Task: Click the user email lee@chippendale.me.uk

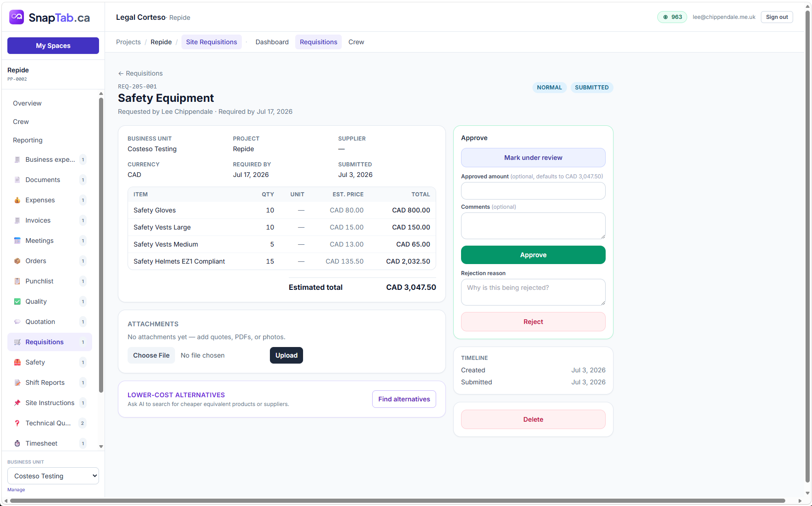Action: [724, 17]
